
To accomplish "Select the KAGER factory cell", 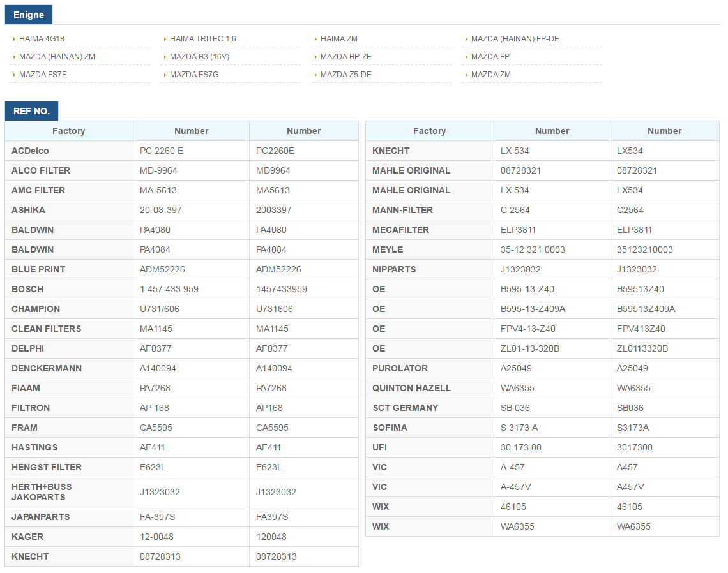I will 69,537.
